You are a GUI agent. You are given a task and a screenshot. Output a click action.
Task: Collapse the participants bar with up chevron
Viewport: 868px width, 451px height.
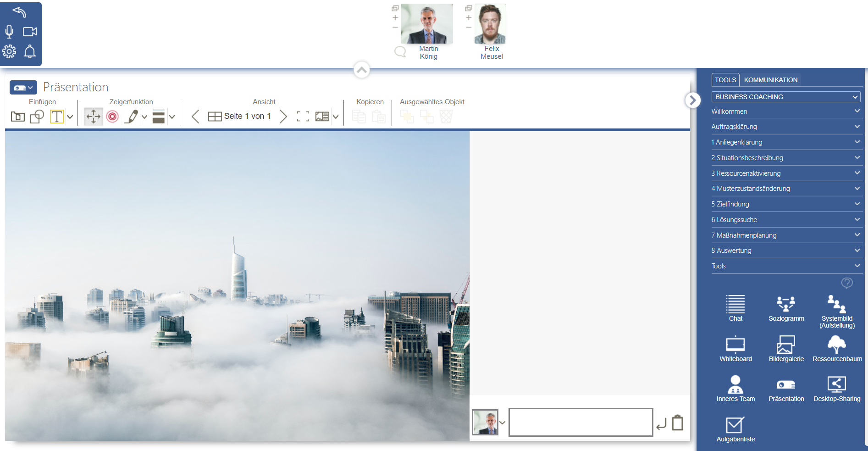(x=362, y=70)
